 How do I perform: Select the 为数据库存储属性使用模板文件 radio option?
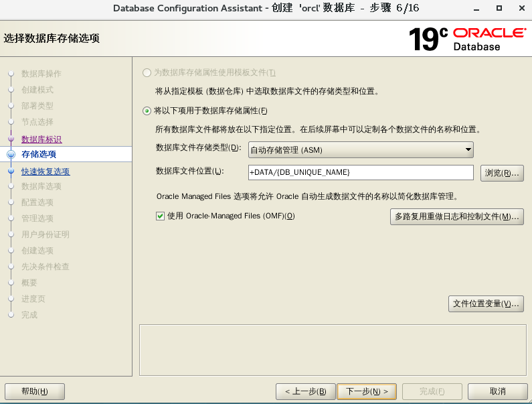point(147,72)
